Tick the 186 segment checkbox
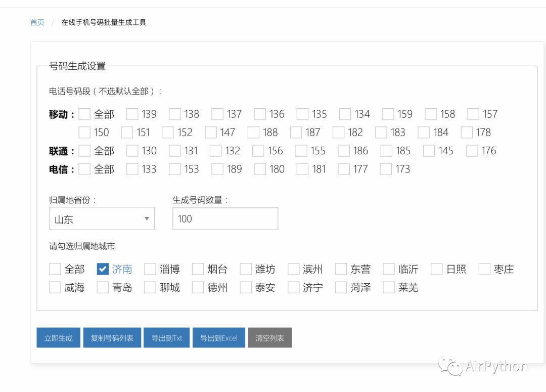 (344, 151)
